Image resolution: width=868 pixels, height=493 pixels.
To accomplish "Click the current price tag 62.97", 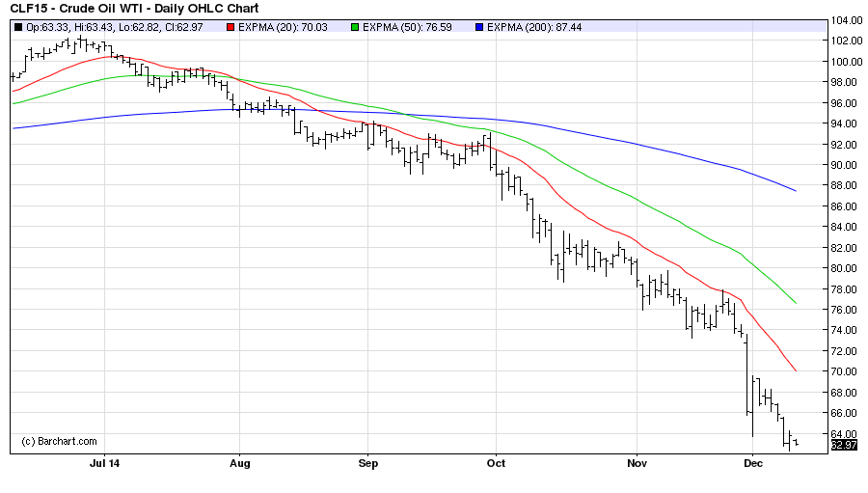I will point(843,445).
